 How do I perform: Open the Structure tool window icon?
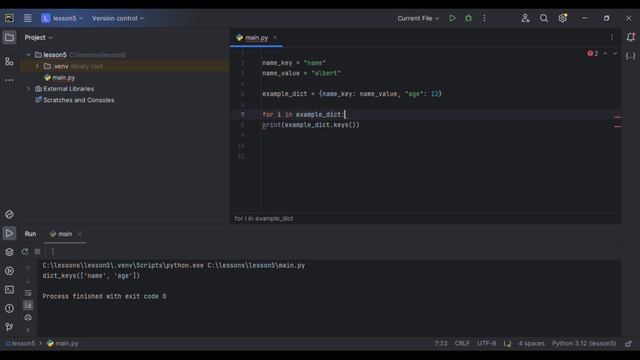click(x=9, y=61)
